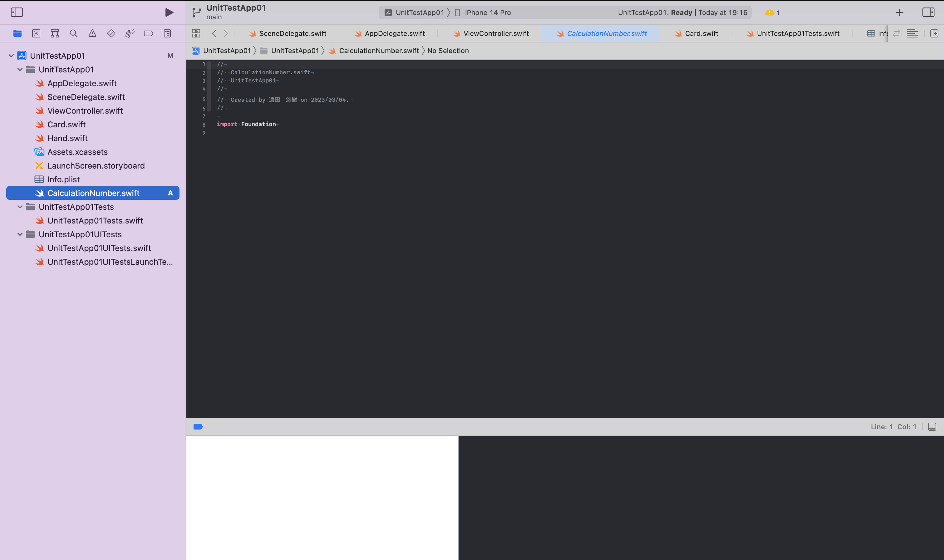Image resolution: width=944 pixels, height=560 pixels.
Task: Click line number 8 gutter
Action: tap(204, 125)
